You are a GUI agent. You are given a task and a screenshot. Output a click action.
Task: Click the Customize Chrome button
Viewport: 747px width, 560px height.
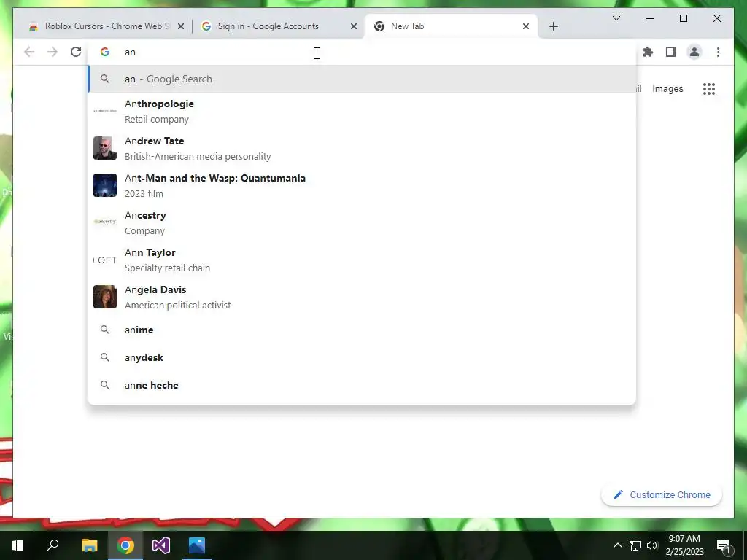661,495
